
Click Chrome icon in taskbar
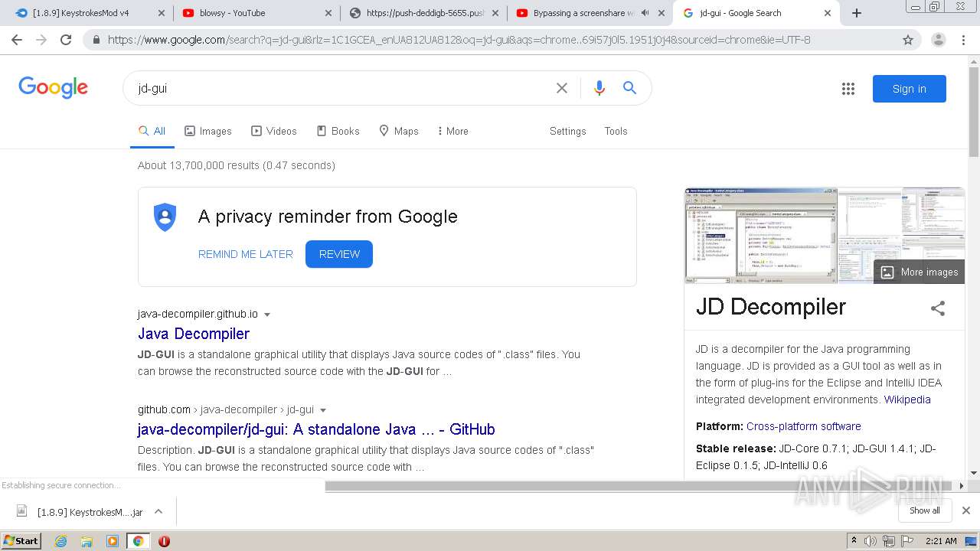pyautogui.click(x=139, y=541)
